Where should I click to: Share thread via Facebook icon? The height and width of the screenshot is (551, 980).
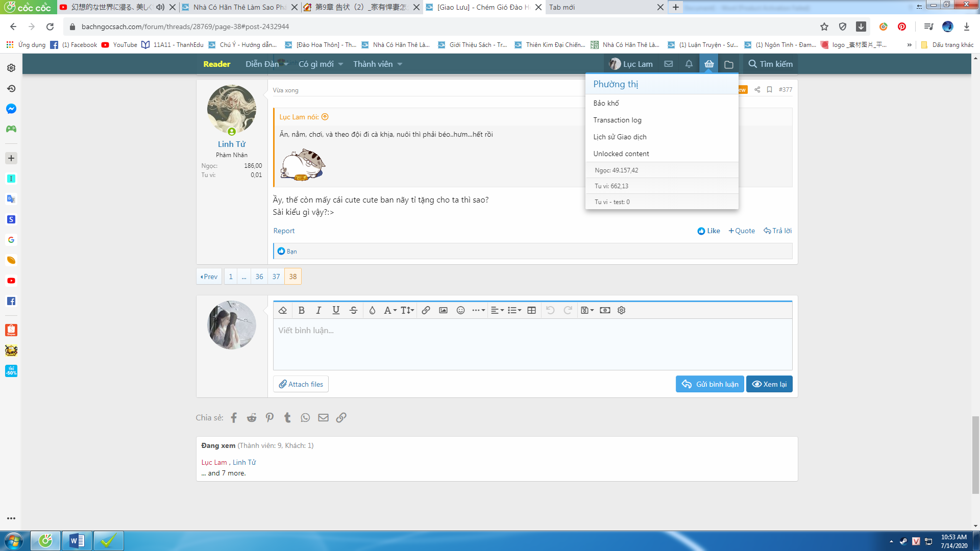pos(234,418)
